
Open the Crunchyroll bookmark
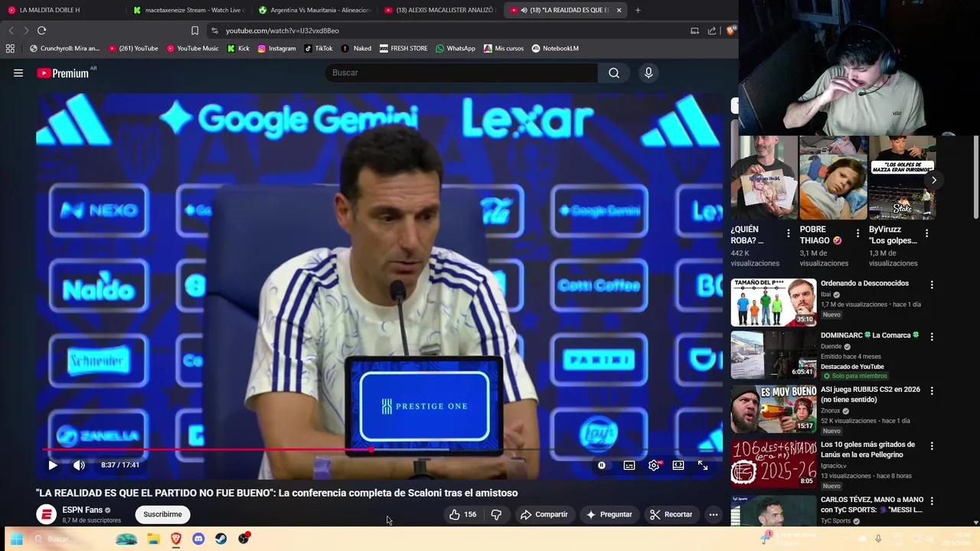64,48
